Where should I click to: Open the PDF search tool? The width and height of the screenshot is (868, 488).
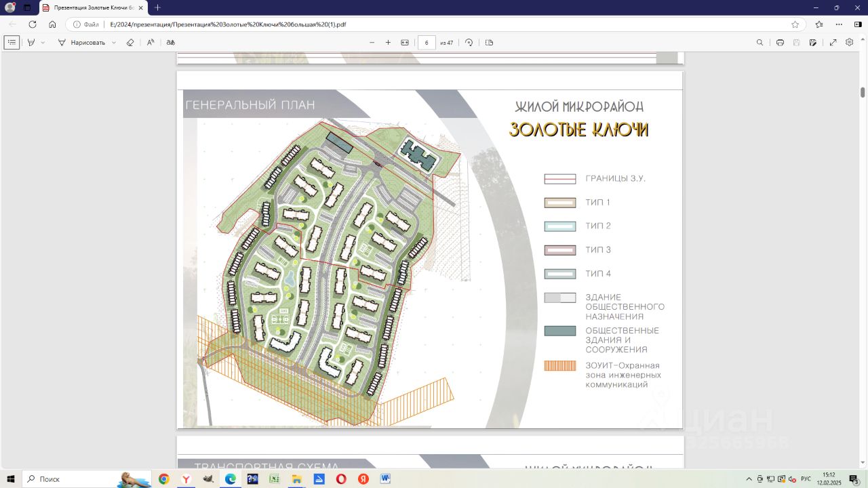759,42
